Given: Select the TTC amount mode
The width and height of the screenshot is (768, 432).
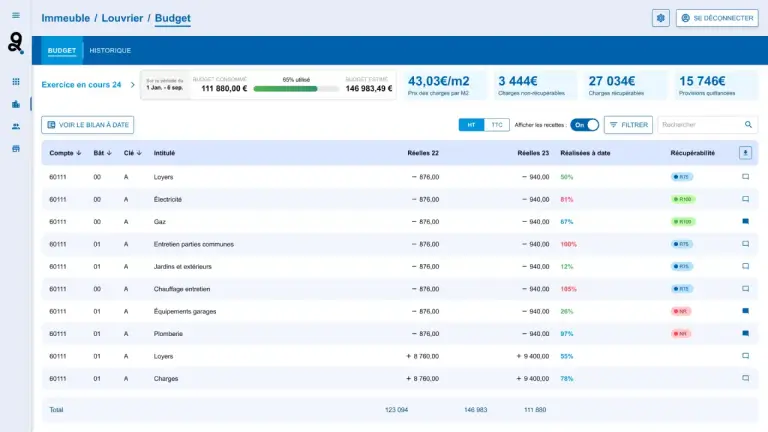Looking at the screenshot, I should point(497,125).
